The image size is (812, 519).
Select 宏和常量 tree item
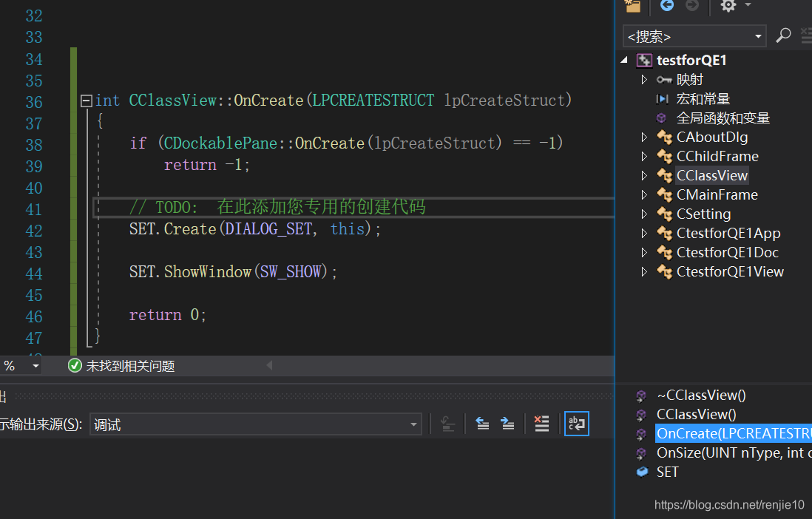coord(703,99)
